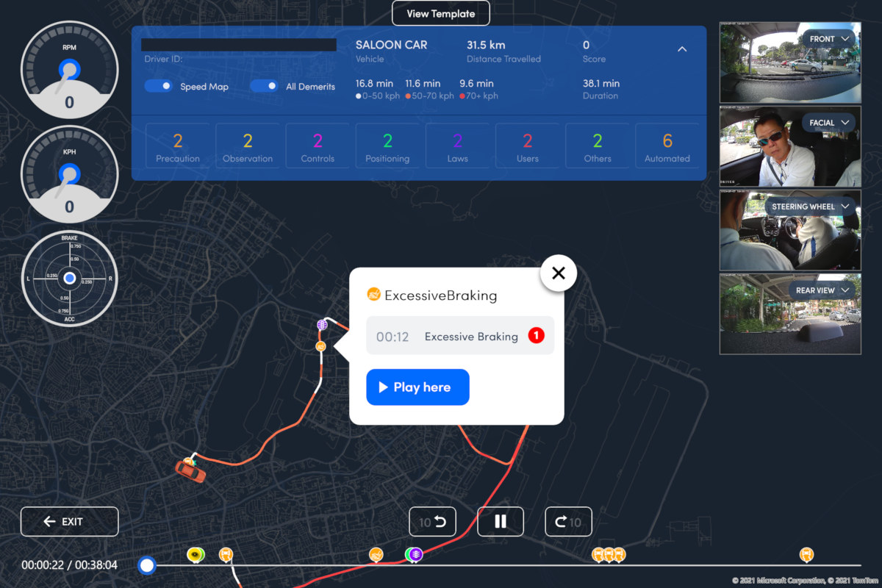Click the BRAKE/ACC pressure gauge
This screenshot has height=588, width=882.
point(69,279)
